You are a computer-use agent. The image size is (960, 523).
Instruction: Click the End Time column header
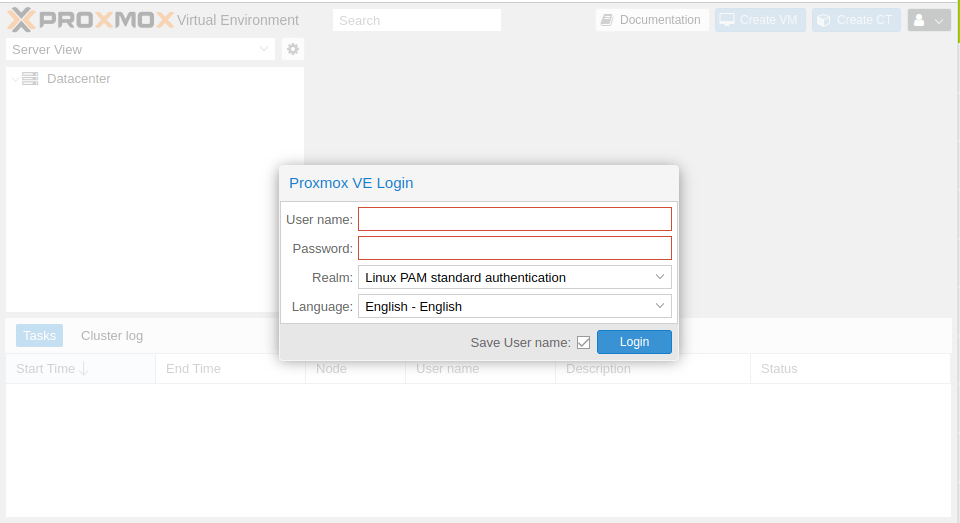[231, 369]
